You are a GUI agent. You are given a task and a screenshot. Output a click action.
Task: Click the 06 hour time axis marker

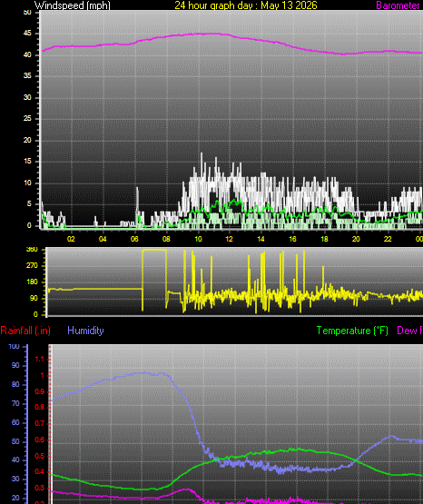(134, 239)
